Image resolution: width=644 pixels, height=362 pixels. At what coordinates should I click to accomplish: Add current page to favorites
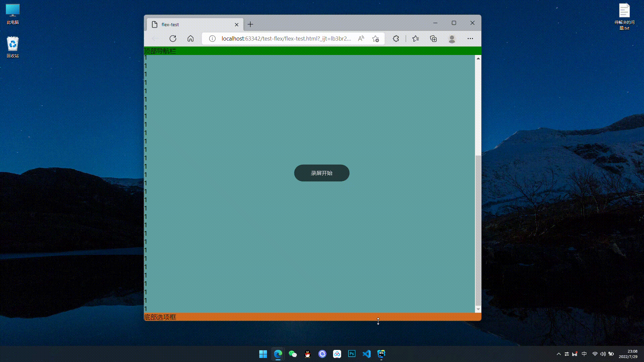coord(375,39)
